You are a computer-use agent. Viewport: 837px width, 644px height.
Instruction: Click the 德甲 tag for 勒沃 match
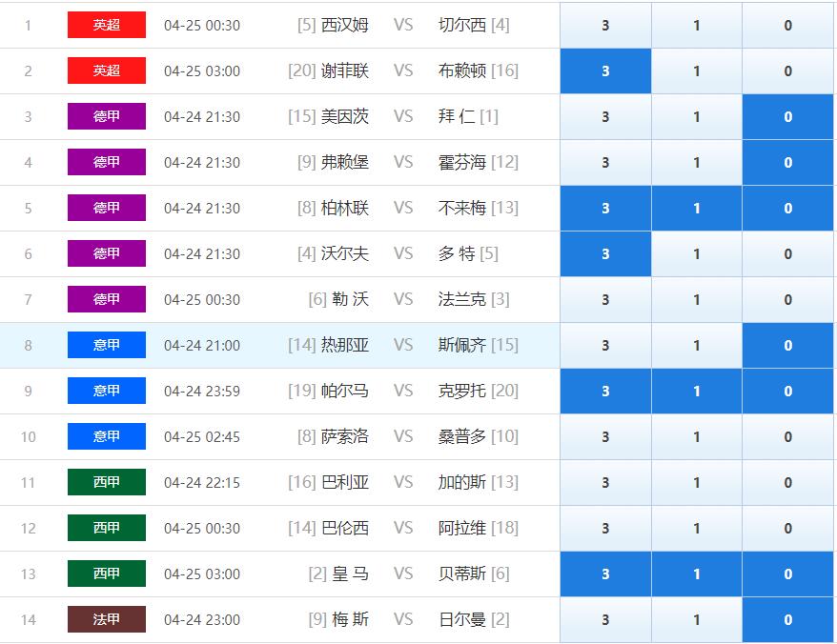click(x=107, y=299)
